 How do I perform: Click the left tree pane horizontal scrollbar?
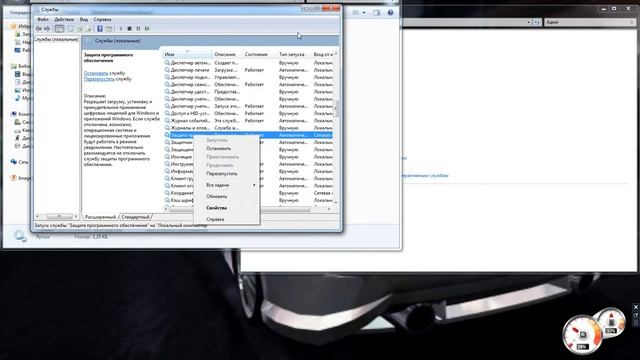[57, 216]
